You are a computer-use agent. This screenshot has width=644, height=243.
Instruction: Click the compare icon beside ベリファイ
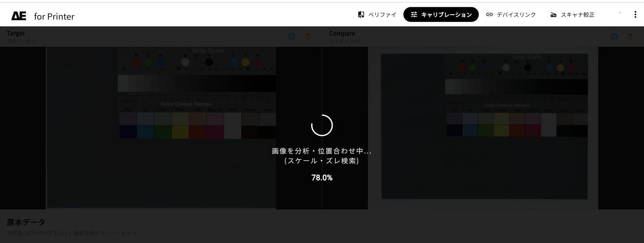pos(361,14)
